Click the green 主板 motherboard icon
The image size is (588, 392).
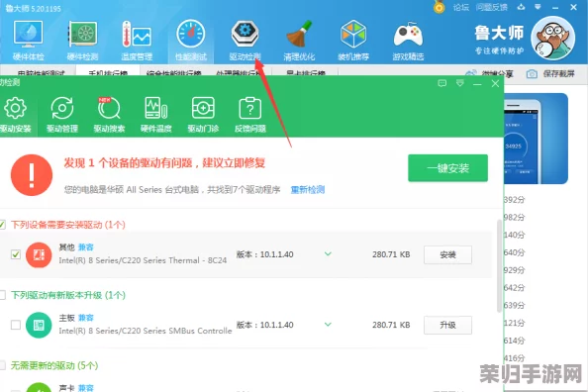[39, 325]
